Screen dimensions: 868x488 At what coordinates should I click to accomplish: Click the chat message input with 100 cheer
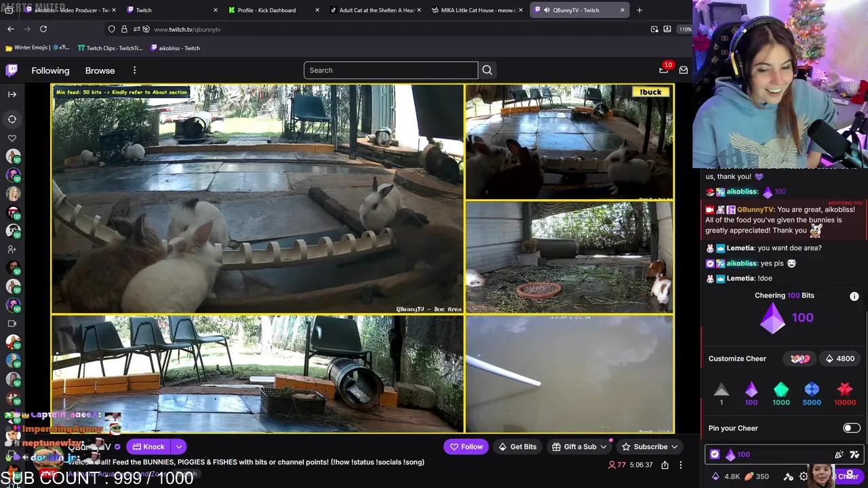coord(783,455)
